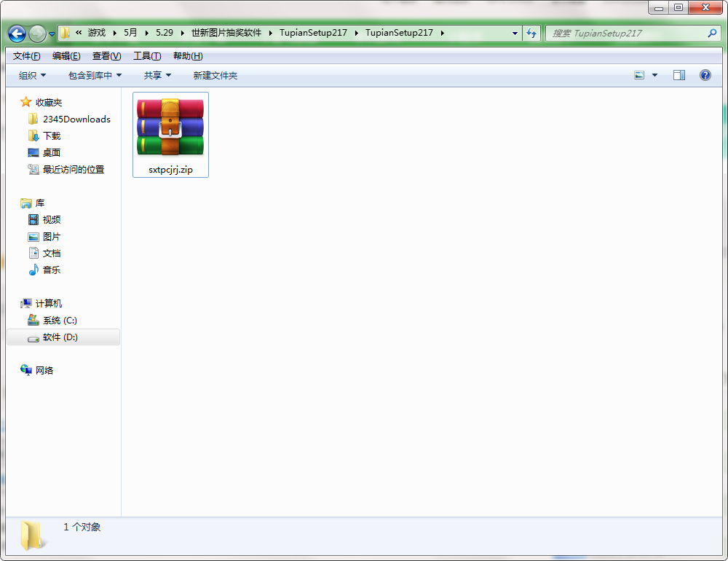Open the view options dropdown arrow
The image size is (728, 561).
(x=654, y=75)
